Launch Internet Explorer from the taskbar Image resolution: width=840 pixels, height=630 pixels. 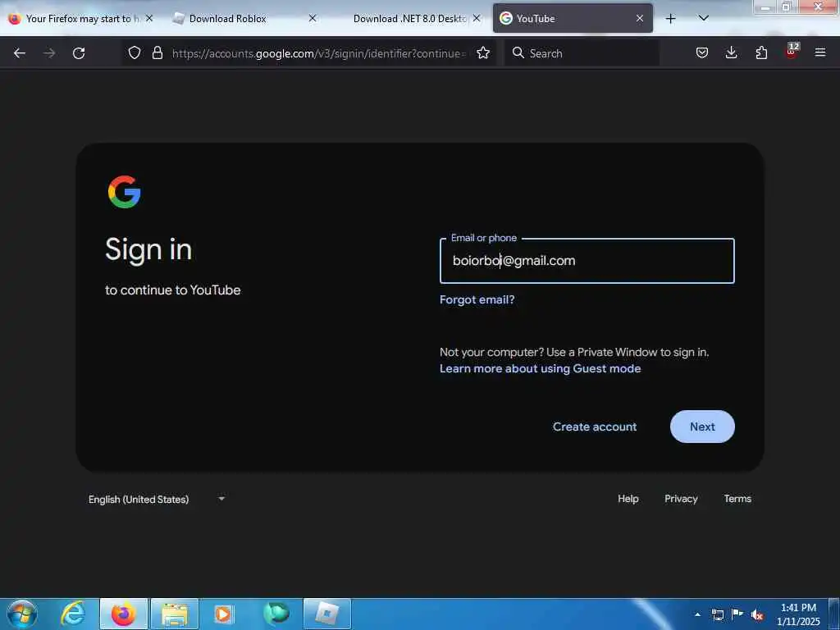(x=73, y=614)
